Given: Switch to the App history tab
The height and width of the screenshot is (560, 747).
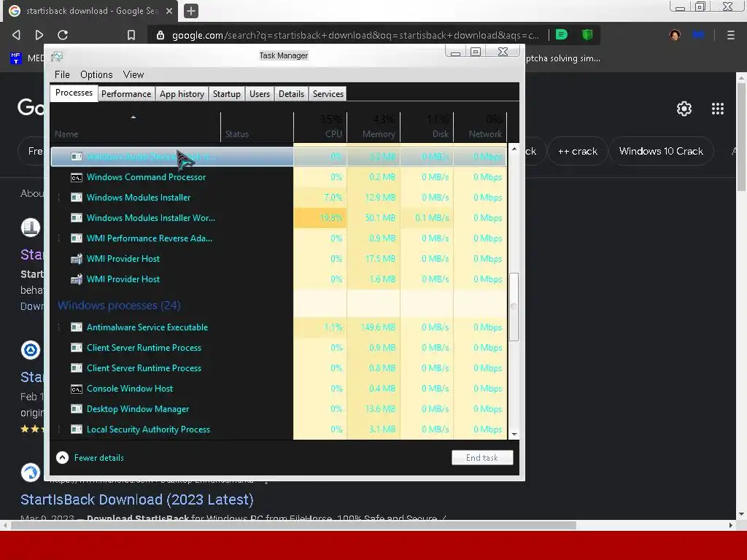Looking at the screenshot, I should point(182,94).
